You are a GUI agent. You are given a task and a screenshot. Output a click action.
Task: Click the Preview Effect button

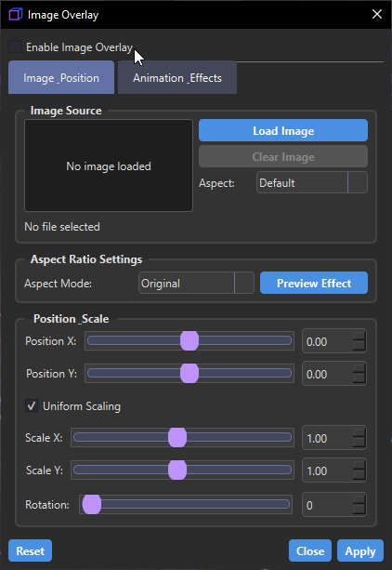pyautogui.click(x=314, y=283)
